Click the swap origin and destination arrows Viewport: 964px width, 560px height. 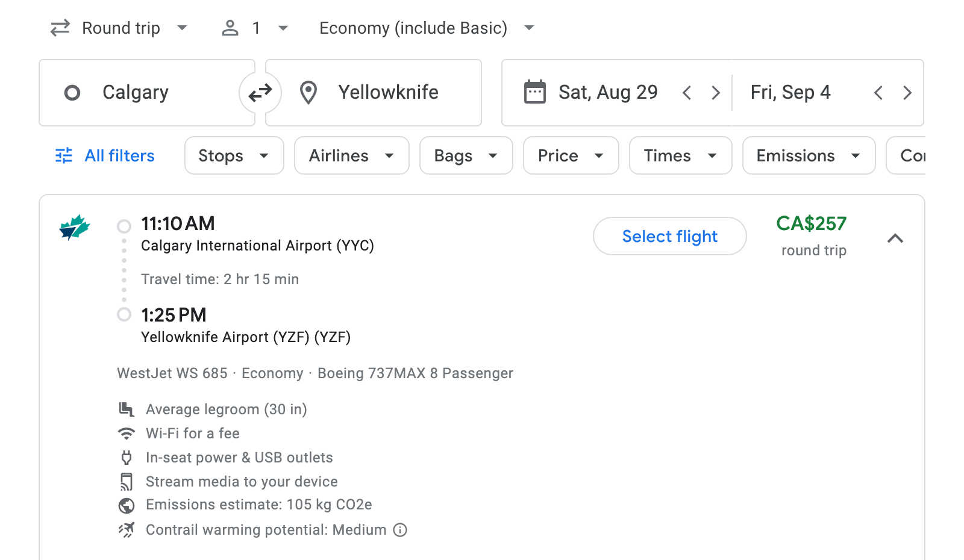click(260, 92)
